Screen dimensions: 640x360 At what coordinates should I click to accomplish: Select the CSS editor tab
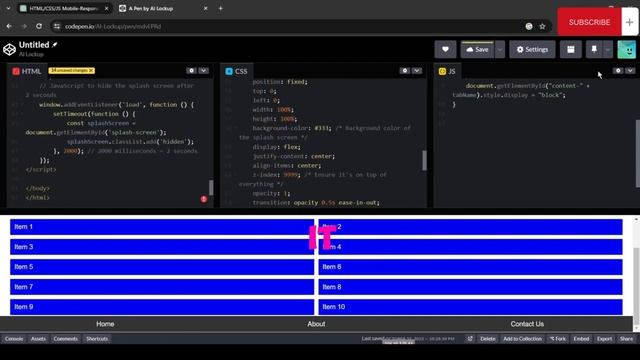coord(236,71)
